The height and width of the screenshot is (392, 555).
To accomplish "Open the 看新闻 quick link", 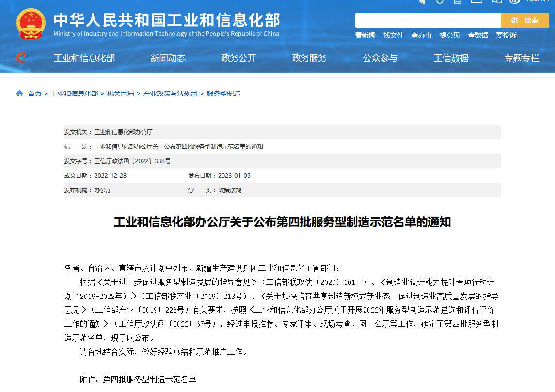I will click(x=365, y=35).
